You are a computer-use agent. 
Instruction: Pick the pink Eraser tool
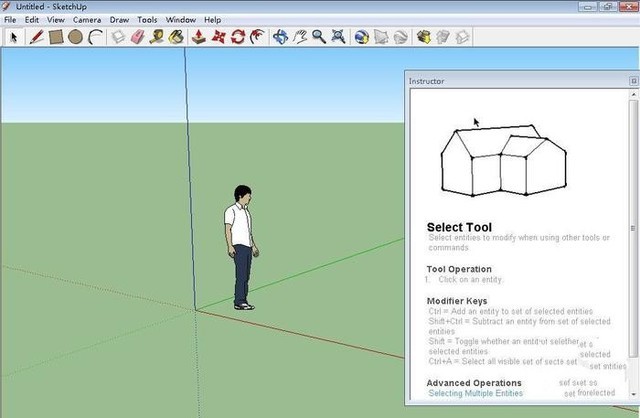point(138,37)
